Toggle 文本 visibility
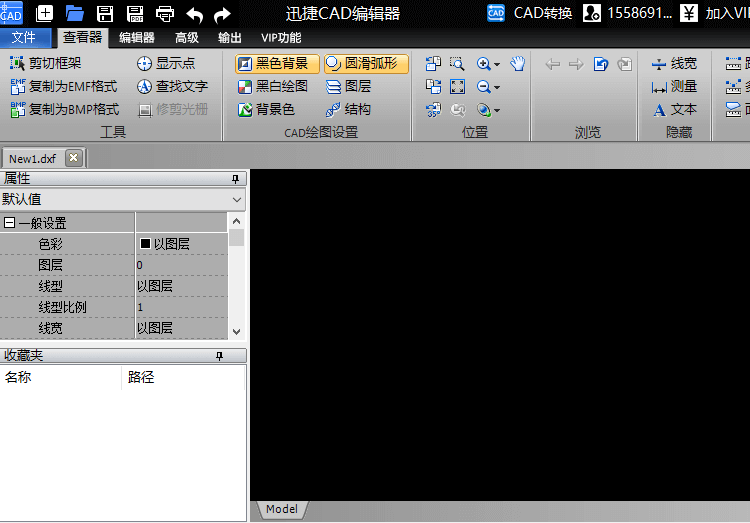Screen dimensions: 750x523 click(x=674, y=110)
